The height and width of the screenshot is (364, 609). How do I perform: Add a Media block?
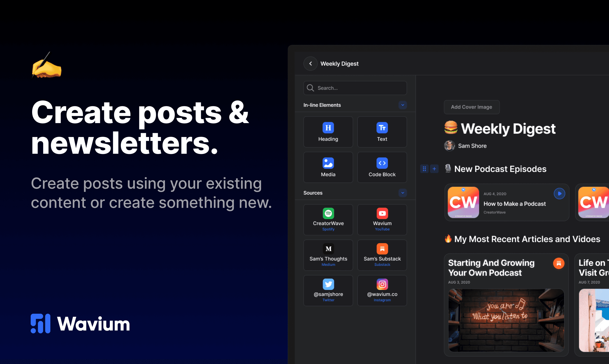[328, 167]
